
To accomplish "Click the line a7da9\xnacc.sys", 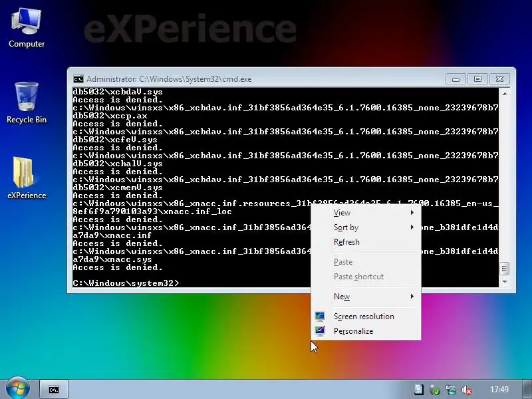I will (x=112, y=259).
